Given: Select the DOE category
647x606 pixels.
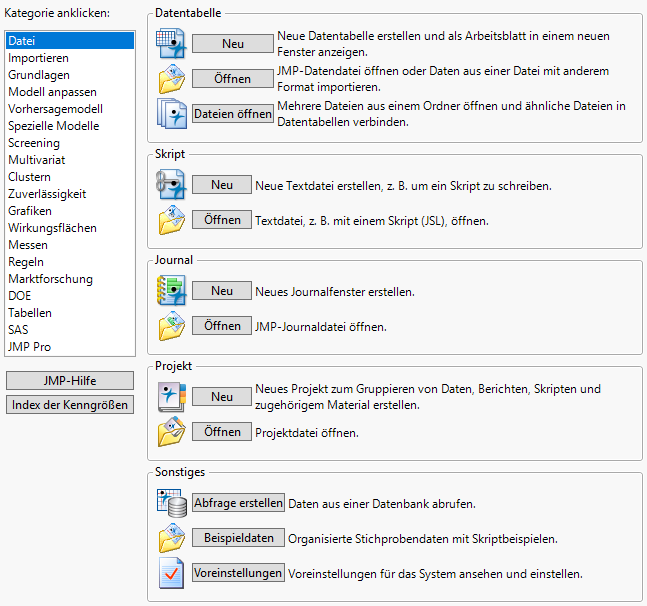Looking at the screenshot, I should click(20, 296).
